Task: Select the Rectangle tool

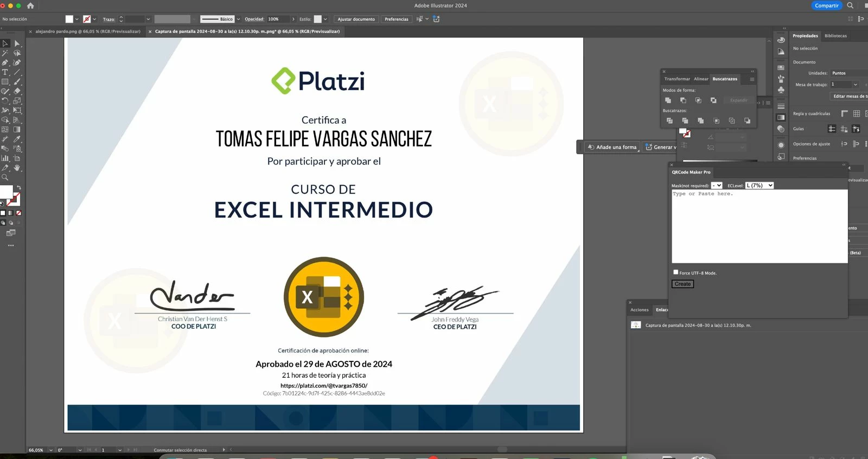Action: coord(5,81)
